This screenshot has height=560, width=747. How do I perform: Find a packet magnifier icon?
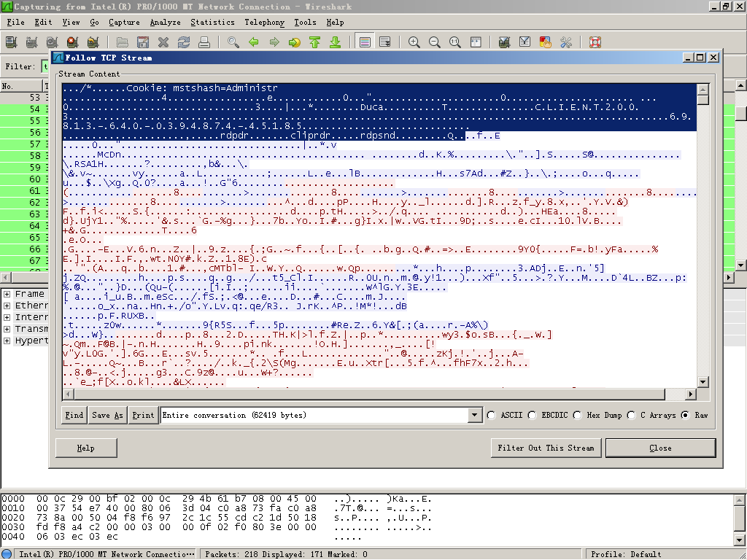click(233, 42)
